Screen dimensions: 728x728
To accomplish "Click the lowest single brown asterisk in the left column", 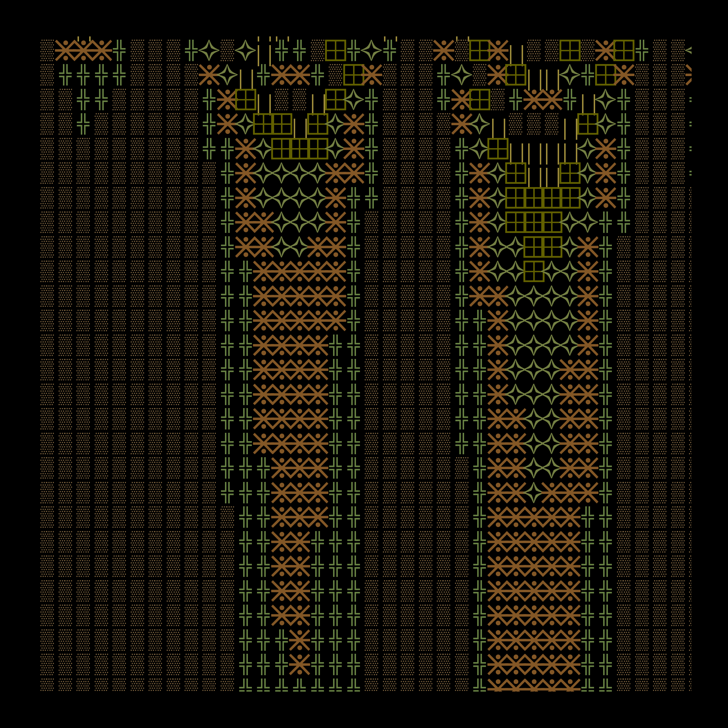I will pyautogui.click(x=300, y=664).
